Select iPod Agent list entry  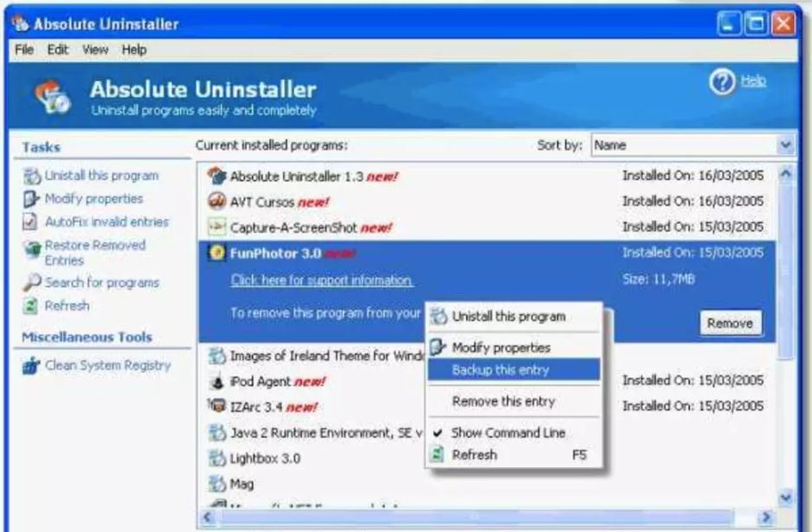click(487, 381)
